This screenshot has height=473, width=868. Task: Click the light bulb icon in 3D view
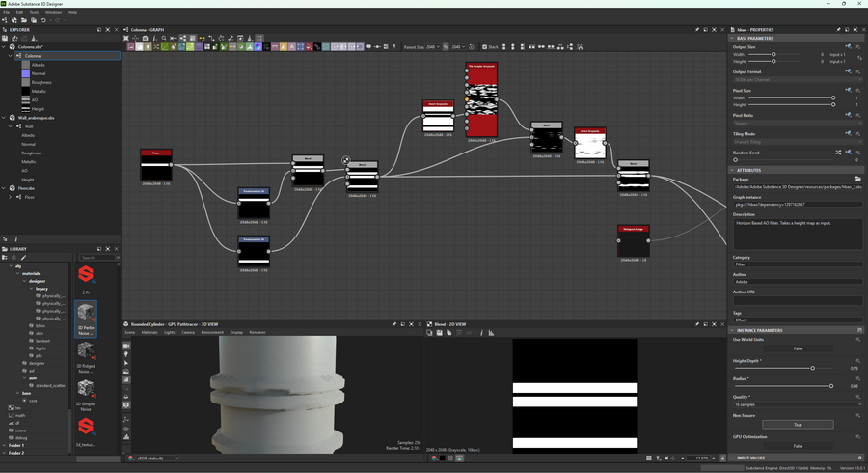click(126, 354)
